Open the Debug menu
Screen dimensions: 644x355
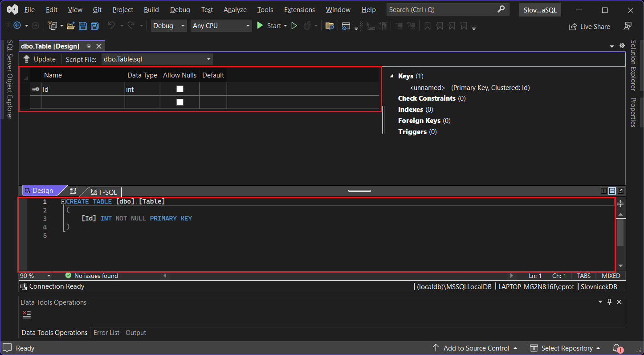coord(179,9)
